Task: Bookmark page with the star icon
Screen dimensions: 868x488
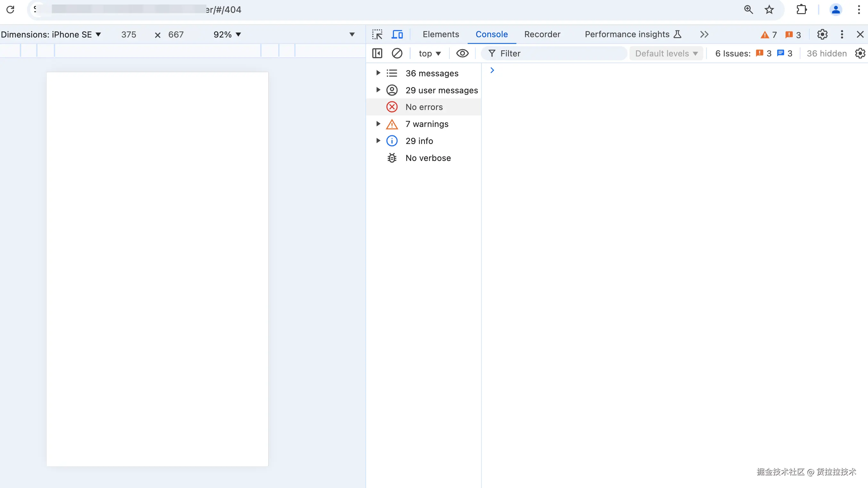Action: tap(769, 10)
